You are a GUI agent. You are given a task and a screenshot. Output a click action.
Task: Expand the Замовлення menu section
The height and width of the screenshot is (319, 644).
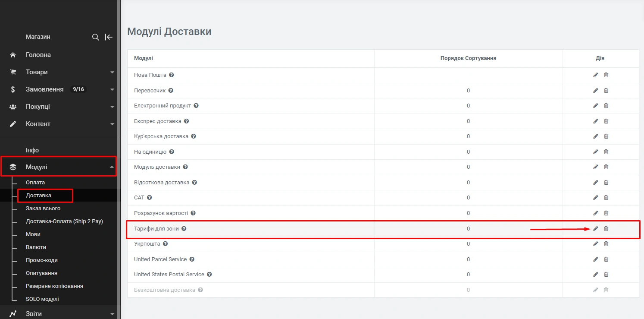point(112,89)
